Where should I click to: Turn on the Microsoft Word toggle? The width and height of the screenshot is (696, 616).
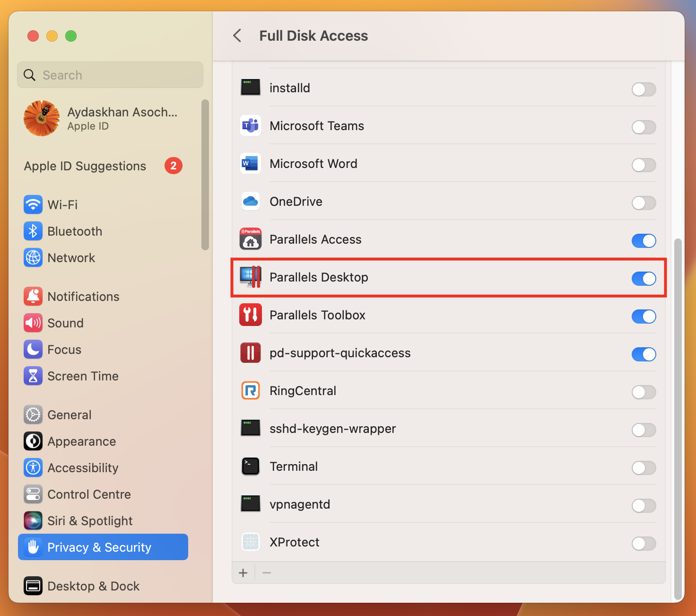[x=644, y=165]
